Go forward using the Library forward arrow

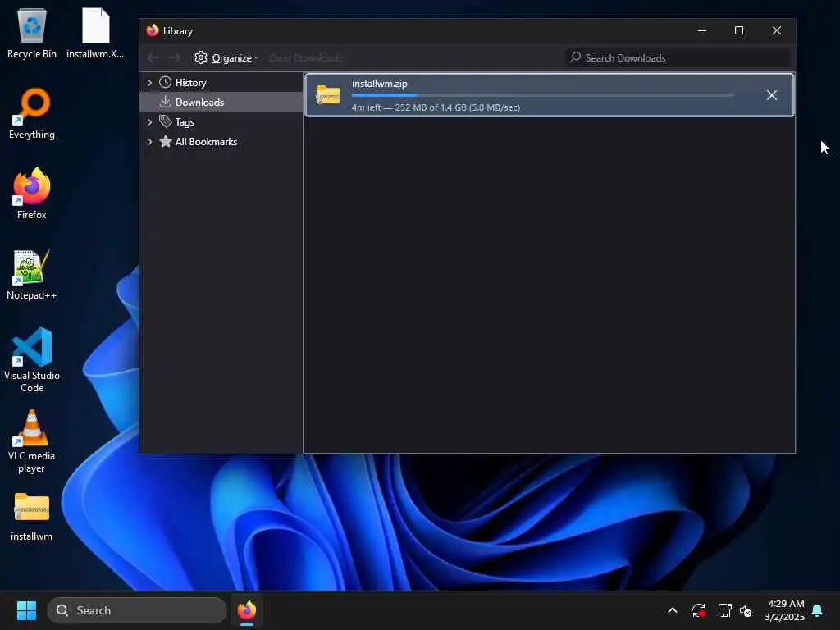click(x=175, y=57)
